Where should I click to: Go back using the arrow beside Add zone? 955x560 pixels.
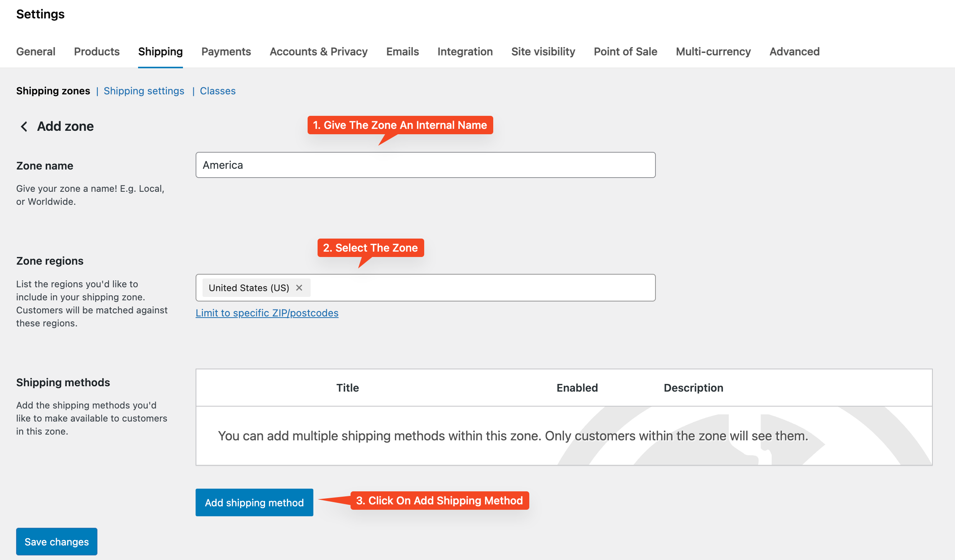[24, 127]
